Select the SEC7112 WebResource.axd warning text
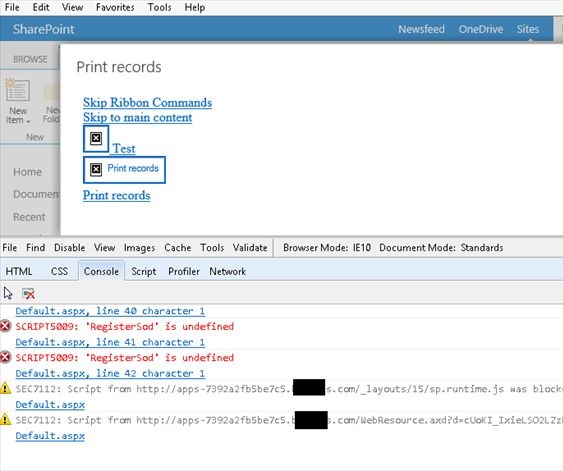563x471 pixels. [x=289, y=420]
